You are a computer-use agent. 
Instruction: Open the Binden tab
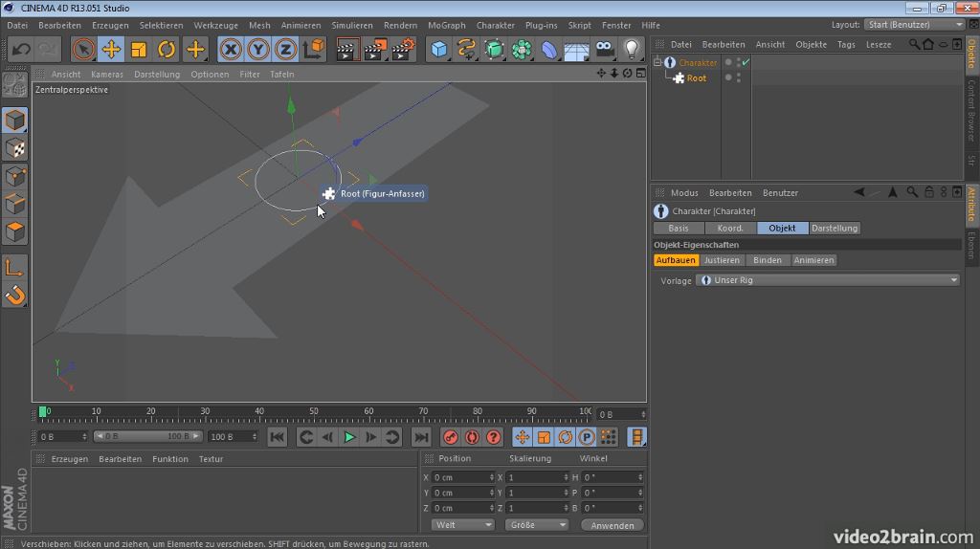(x=767, y=260)
